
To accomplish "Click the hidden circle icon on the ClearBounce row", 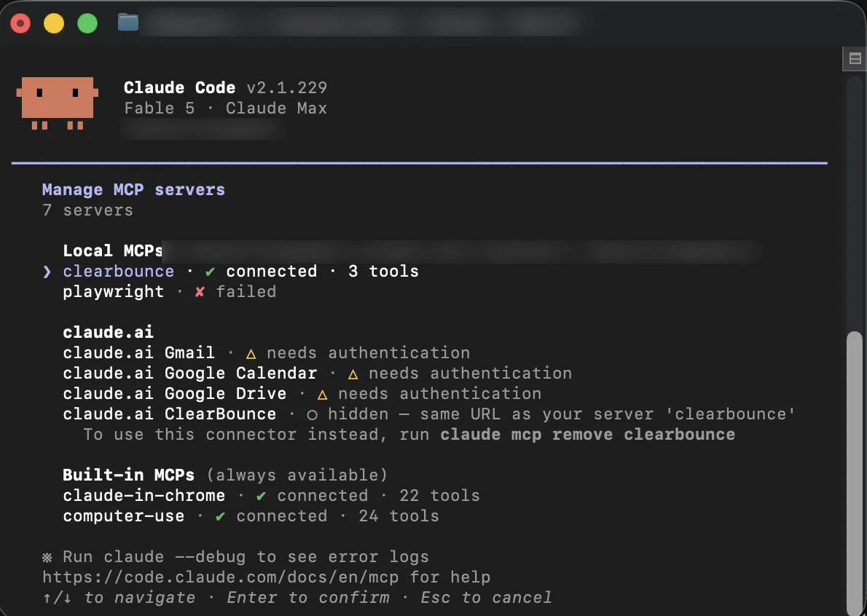I will coord(312,415).
